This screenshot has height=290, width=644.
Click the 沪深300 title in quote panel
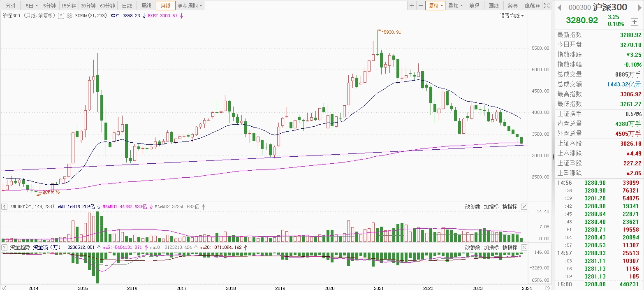click(610, 7)
